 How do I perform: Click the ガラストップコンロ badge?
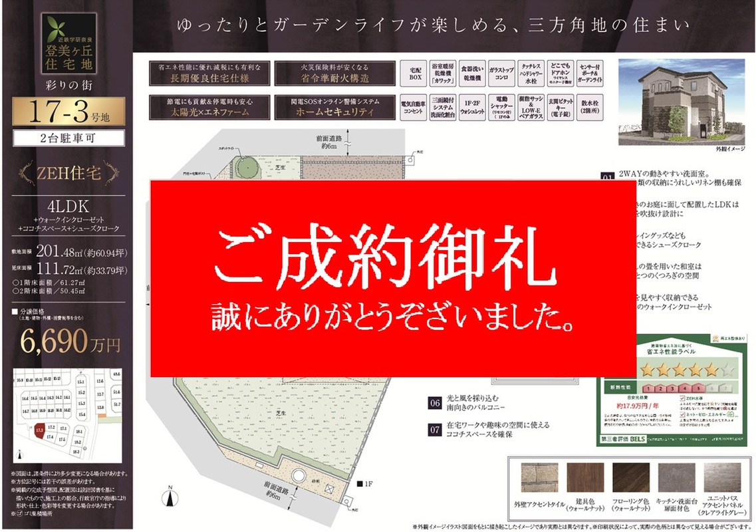(502, 72)
